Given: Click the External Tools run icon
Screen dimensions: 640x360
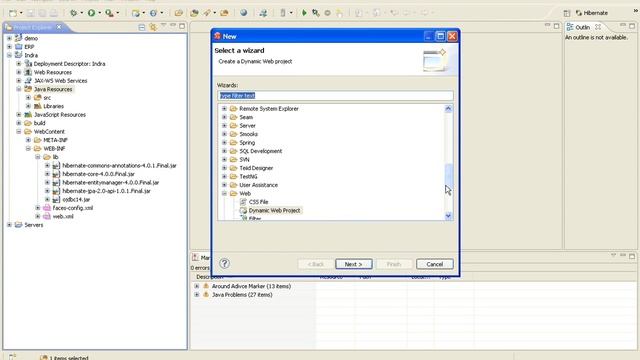Looking at the screenshot, I should click(109, 13).
